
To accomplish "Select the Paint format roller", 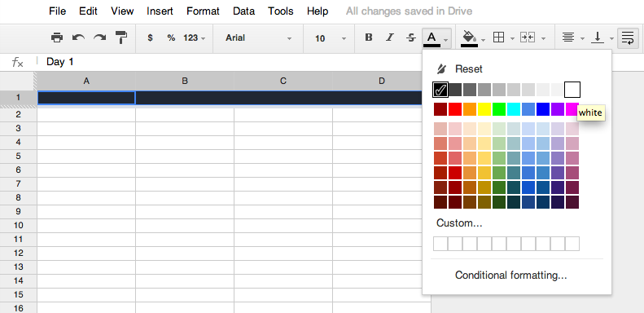I will (121, 37).
